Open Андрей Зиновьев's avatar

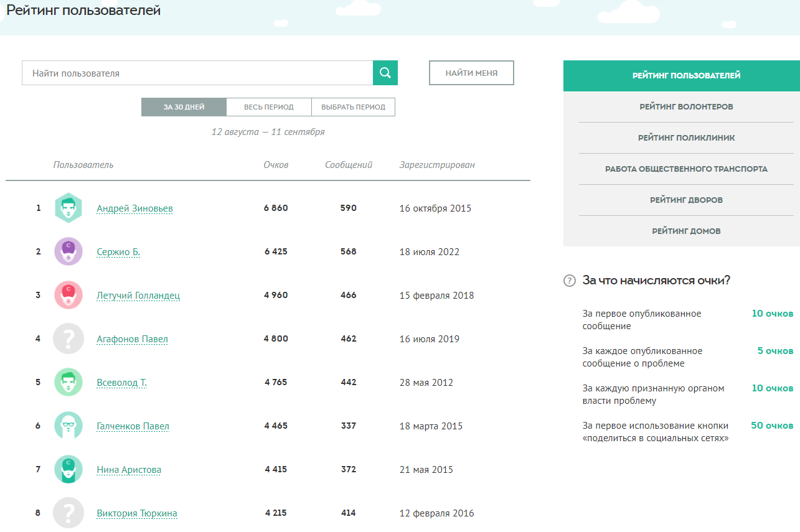click(68, 208)
